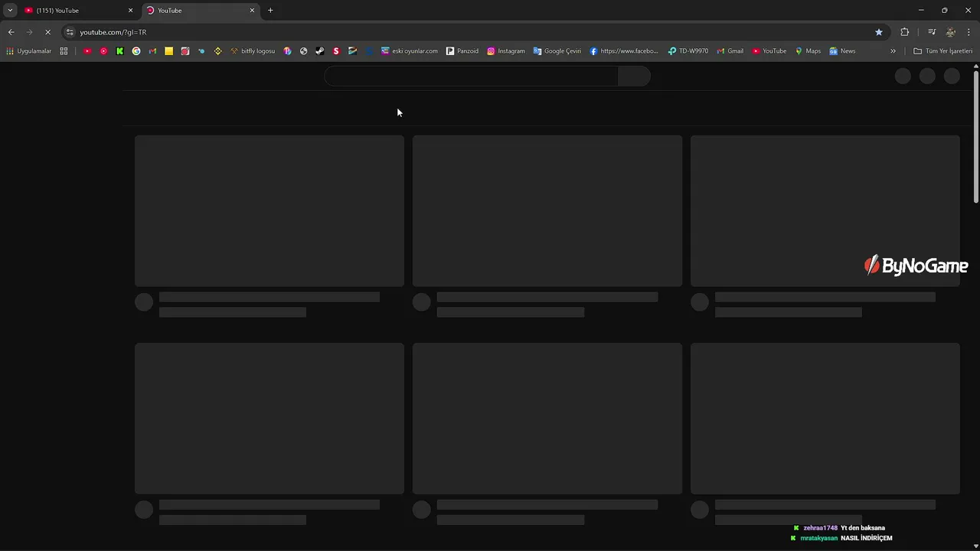Click the tab groups grid icon in bookmarks bar
Image resolution: width=980 pixels, height=551 pixels.
(64, 51)
